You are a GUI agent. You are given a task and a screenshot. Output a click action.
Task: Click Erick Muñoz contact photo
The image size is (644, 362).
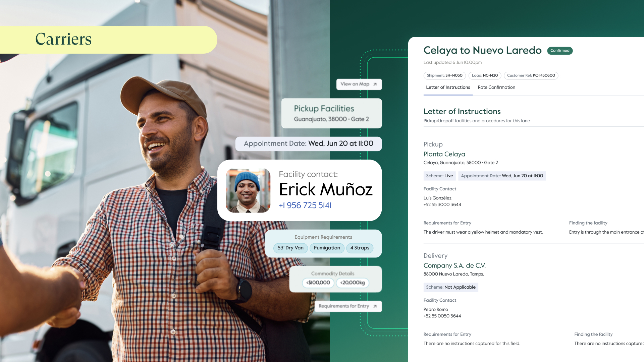coord(248,190)
